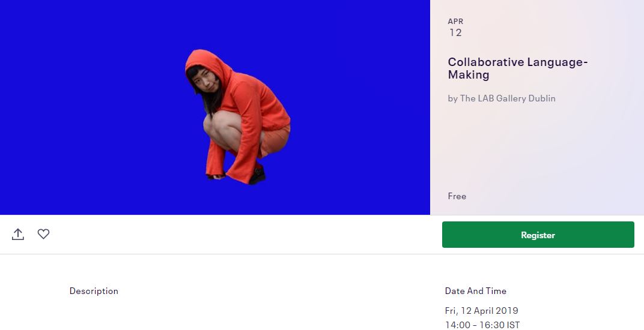The width and height of the screenshot is (644, 330).
Task: Click the day number 12 under APR
Action: pos(455,33)
